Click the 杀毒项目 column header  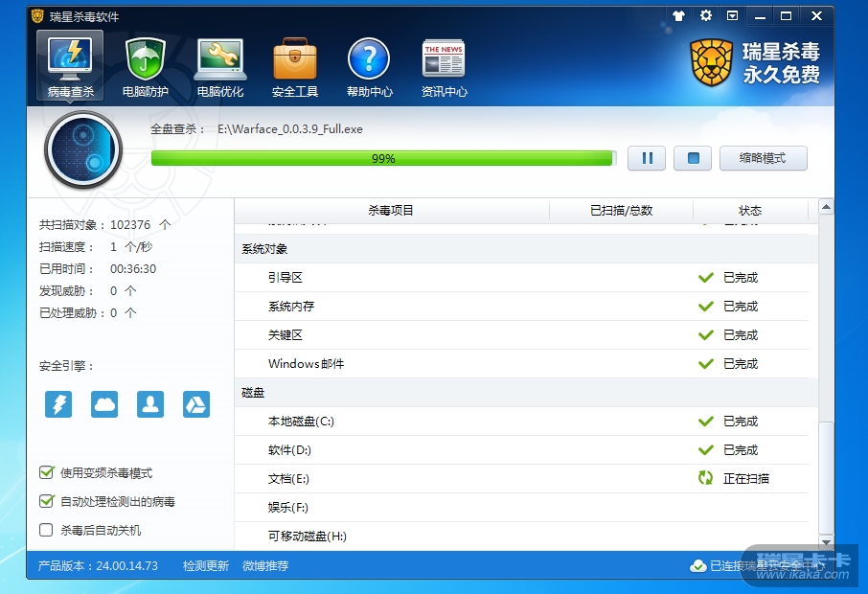(392, 211)
